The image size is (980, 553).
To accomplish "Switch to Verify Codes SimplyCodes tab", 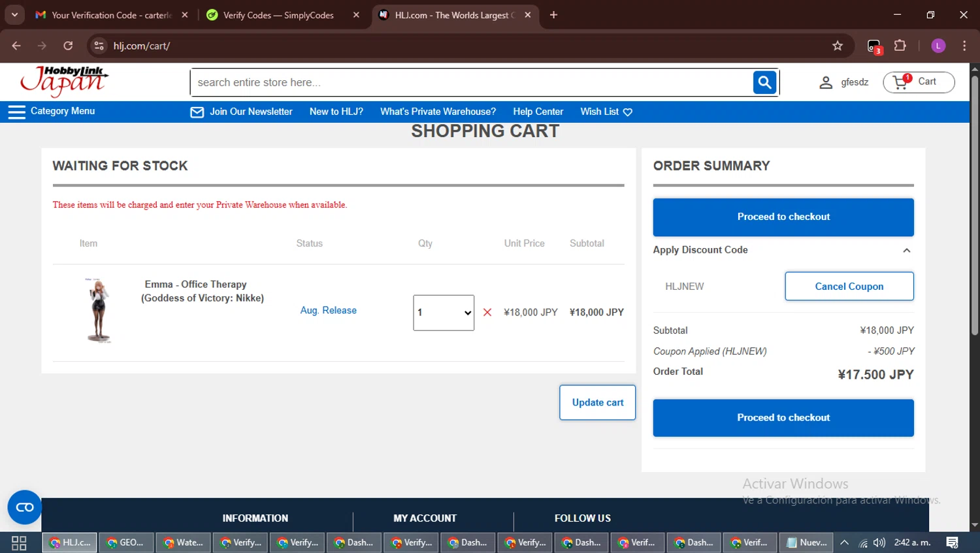I will [x=282, y=15].
